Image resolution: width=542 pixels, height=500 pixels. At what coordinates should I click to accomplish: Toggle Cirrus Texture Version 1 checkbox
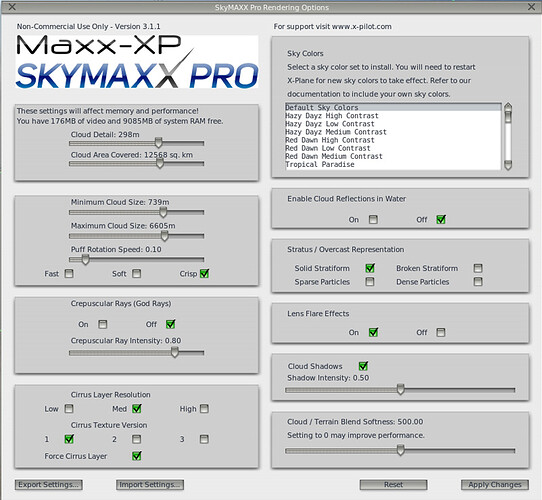(x=69, y=439)
